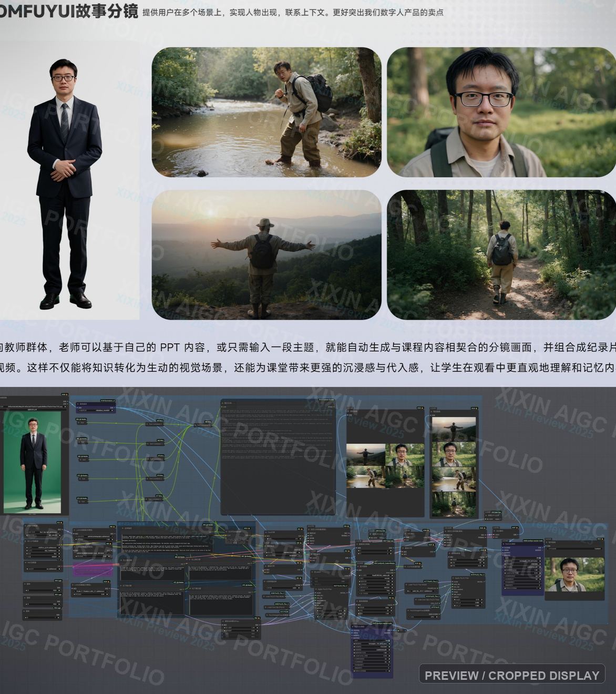Click the large dark text node in the workflow
This screenshot has width=616, height=694.
tap(278, 456)
